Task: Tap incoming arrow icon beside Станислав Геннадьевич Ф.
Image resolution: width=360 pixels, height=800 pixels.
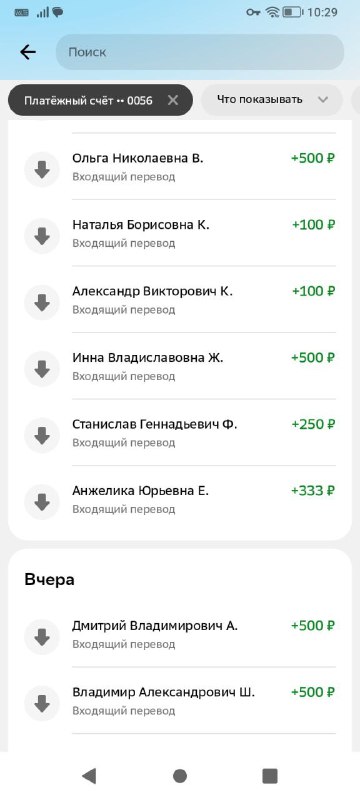Action: tap(42, 435)
